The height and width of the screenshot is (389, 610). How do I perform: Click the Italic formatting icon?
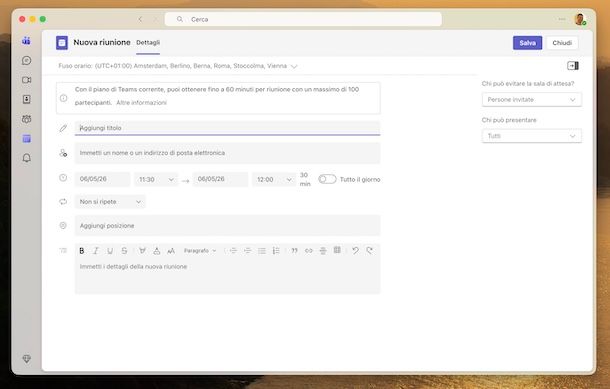tap(96, 251)
